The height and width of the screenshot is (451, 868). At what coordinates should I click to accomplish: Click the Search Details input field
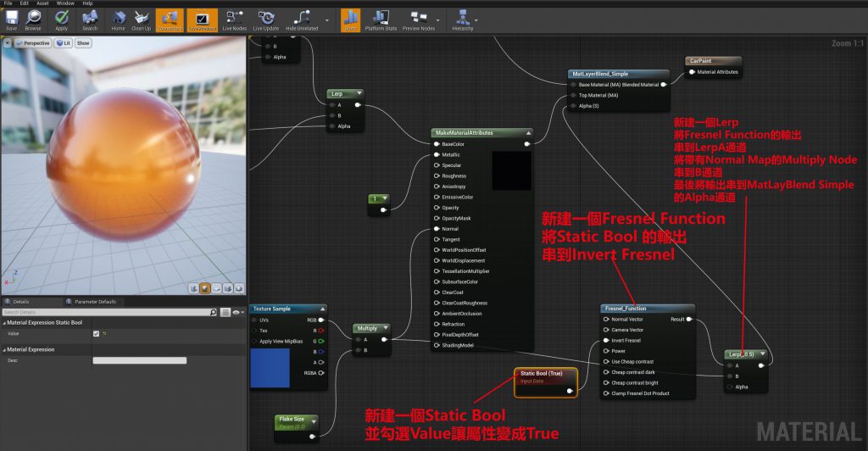point(110,312)
